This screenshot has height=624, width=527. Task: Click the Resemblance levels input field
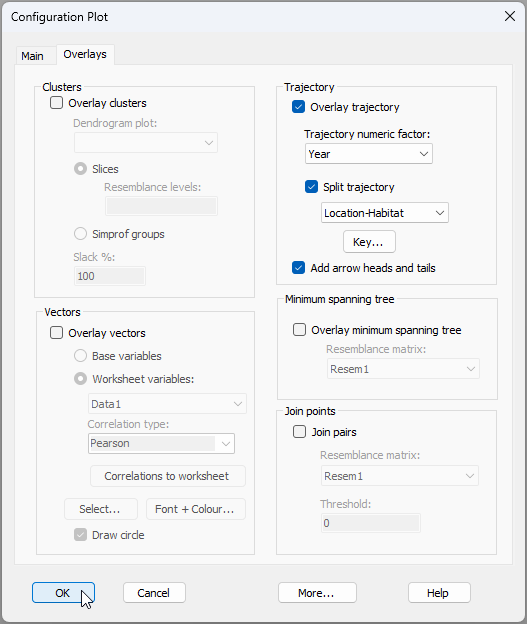161,206
